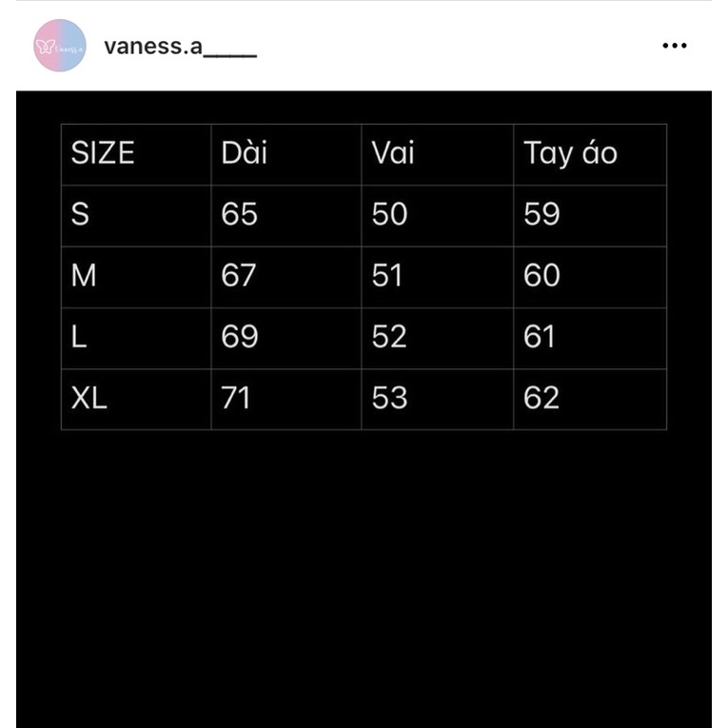Image resolution: width=728 pixels, height=728 pixels.
Task: Select the S size row label
Action: (x=136, y=216)
